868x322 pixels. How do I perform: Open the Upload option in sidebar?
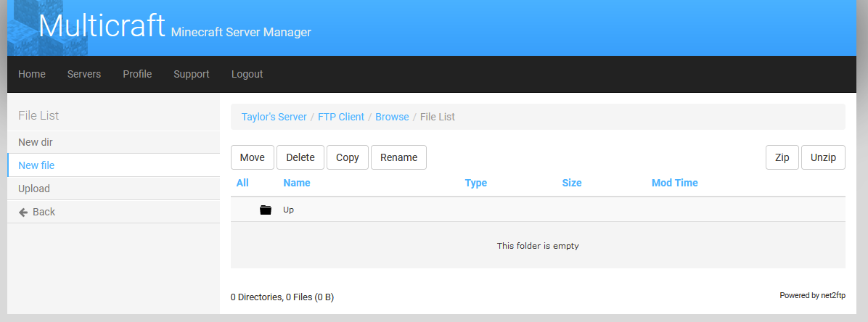pos(34,189)
